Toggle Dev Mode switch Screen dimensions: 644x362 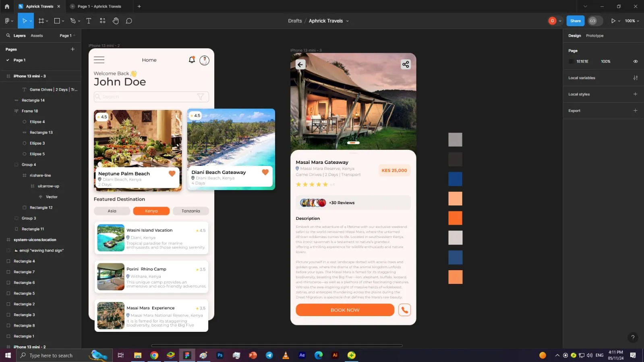[x=595, y=21]
